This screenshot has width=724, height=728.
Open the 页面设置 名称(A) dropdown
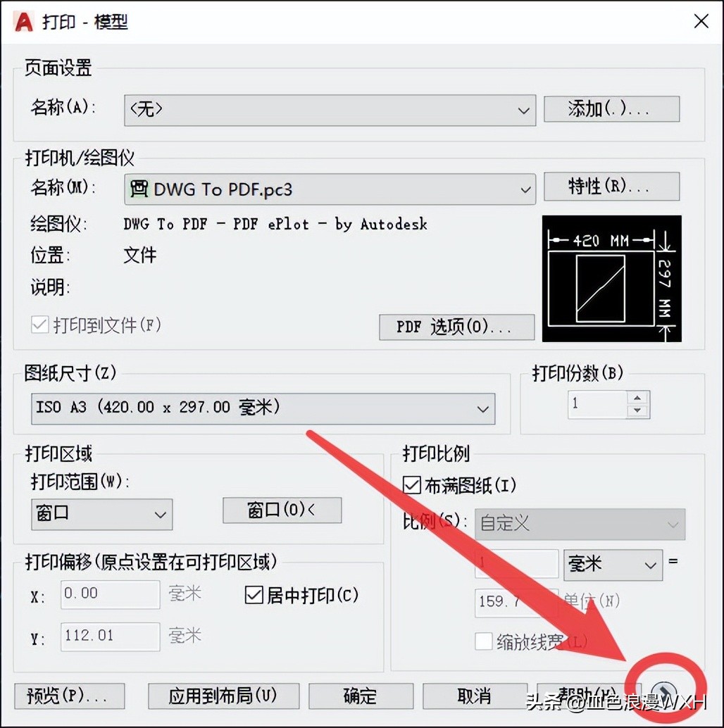pos(330,110)
